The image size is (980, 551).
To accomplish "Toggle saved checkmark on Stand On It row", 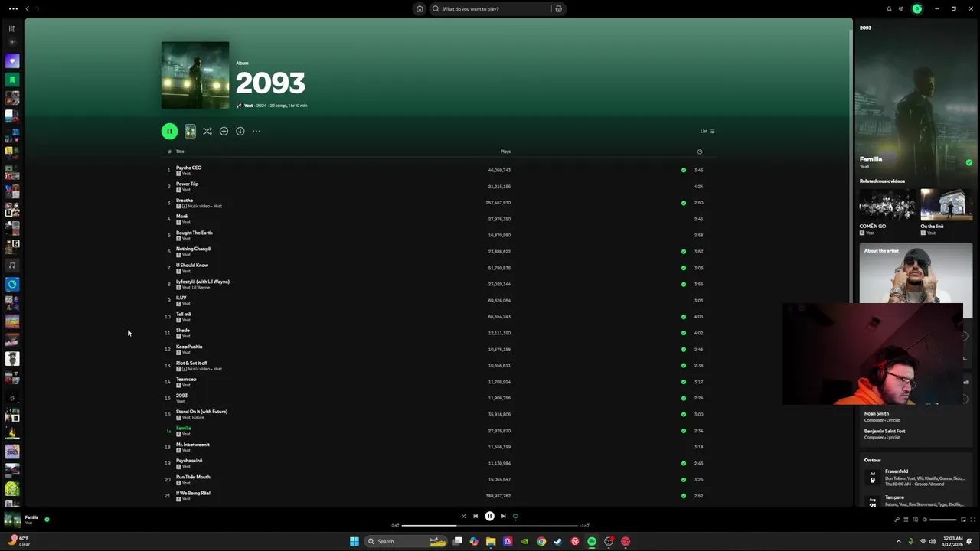I will 684,414.
